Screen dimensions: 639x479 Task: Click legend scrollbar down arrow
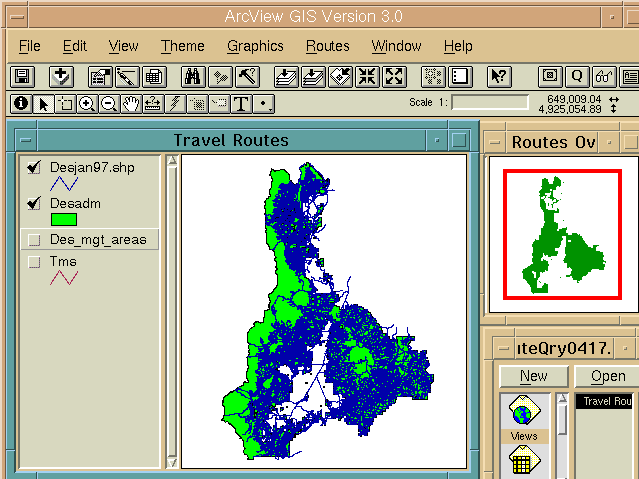pyautogui.click(x=172, y=463)
